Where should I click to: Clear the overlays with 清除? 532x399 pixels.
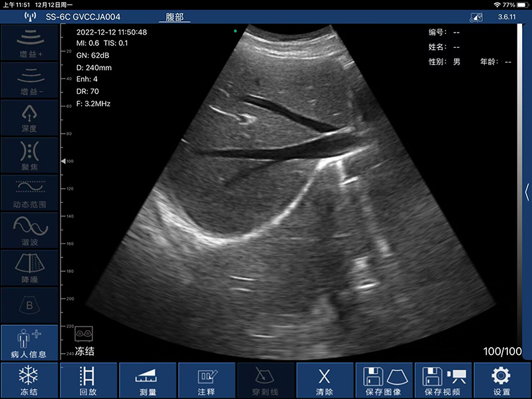[x=325, y=380]
